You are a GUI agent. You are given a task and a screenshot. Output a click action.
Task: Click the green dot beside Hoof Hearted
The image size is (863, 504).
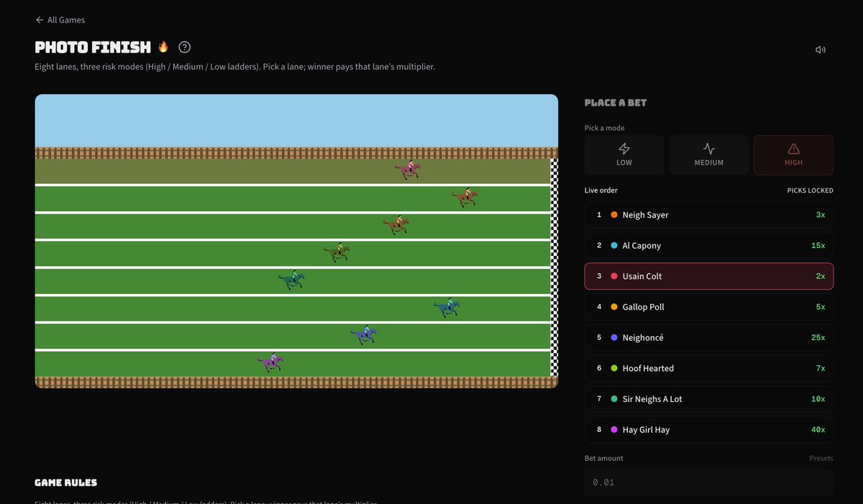614,368
